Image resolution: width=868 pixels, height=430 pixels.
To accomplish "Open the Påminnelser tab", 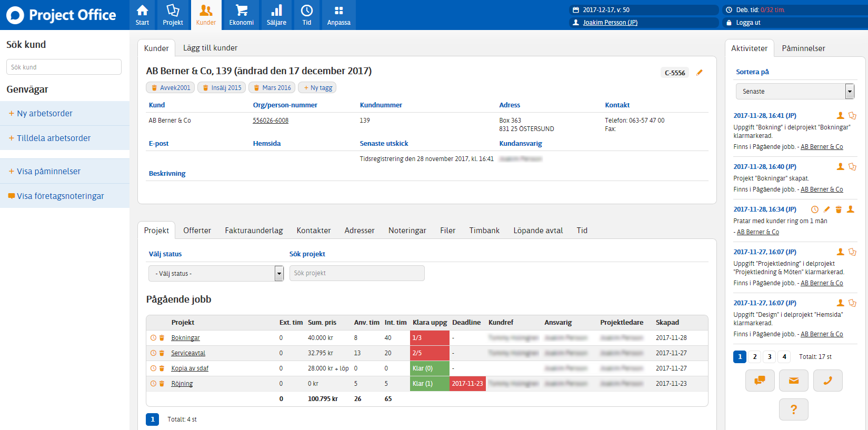I will pos(803,48).
